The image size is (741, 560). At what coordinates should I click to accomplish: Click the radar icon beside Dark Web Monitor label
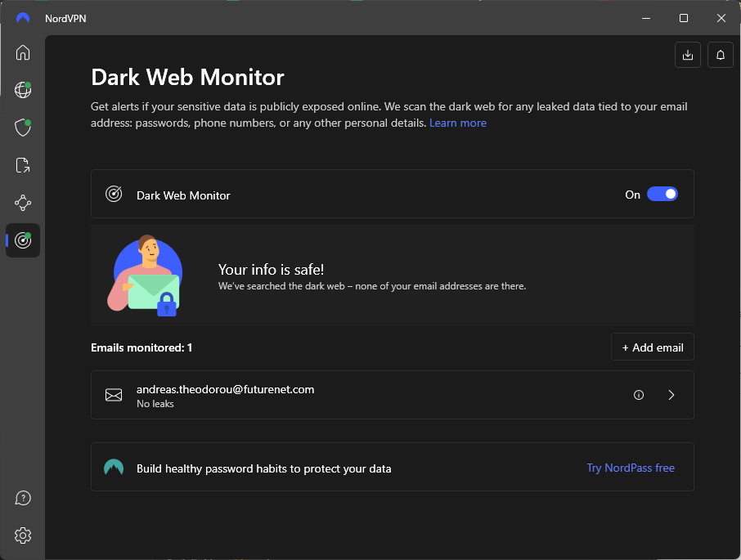pos(114,194)
